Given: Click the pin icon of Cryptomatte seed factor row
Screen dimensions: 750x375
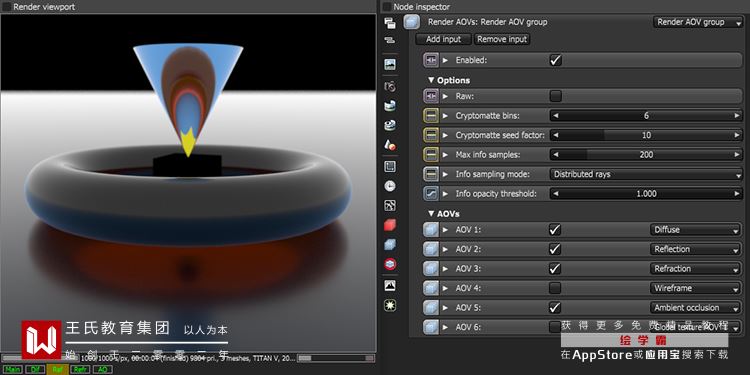Looking at the screenshot, I should pos(431,135).
